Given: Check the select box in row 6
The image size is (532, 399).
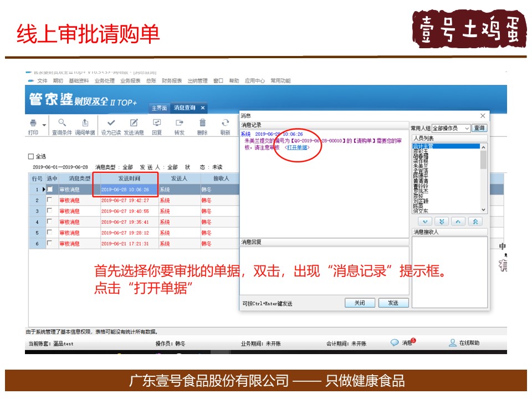Looking at the screenshot, I should click(x=50, y=243).
